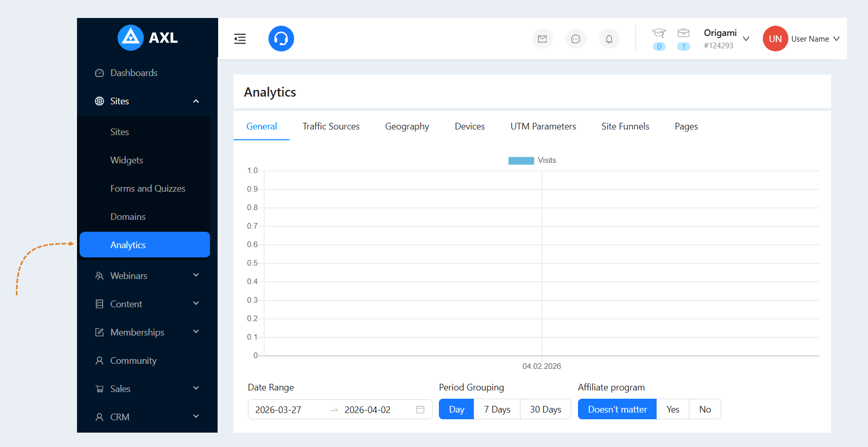868x447 pixels.
Task: Click the Analytics page heading
Action: click(x=270, y=92)
